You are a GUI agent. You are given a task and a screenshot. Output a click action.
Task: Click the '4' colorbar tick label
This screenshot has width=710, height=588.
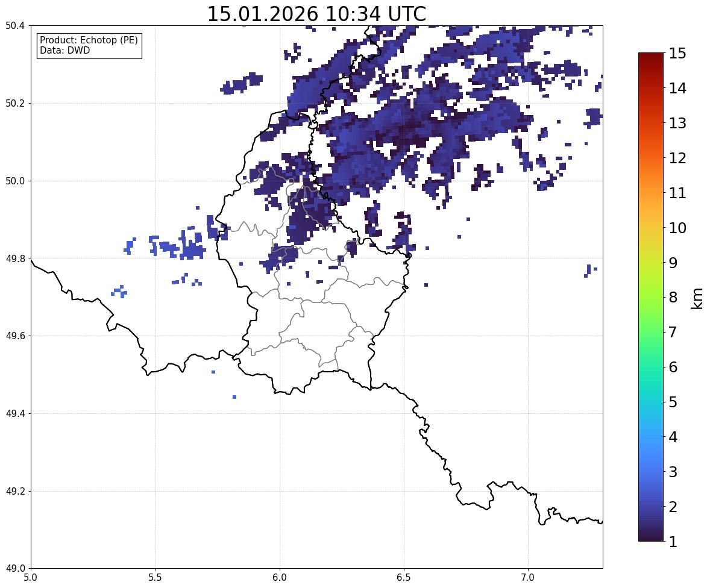[673, 437]
